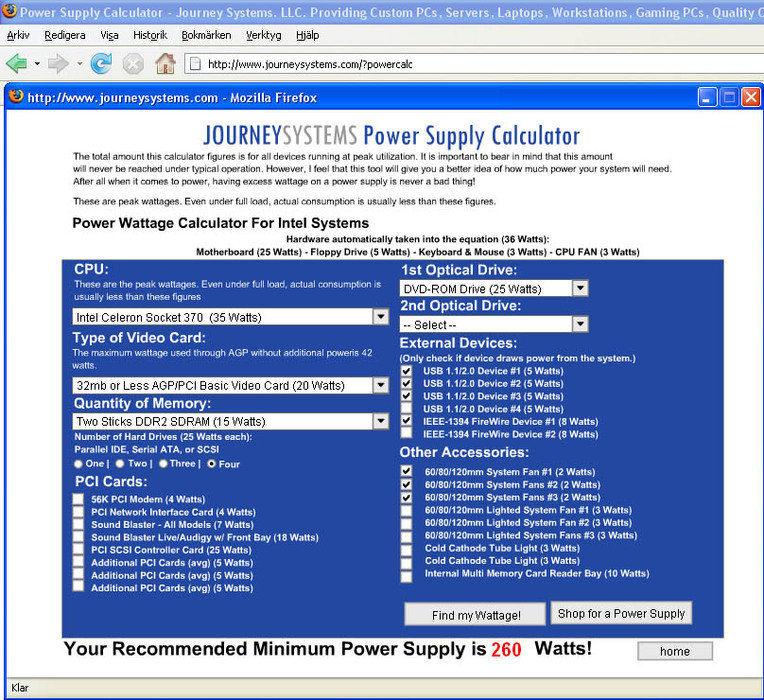
Task: Open the Arkiv menu
Action: [x=18, y=36]
